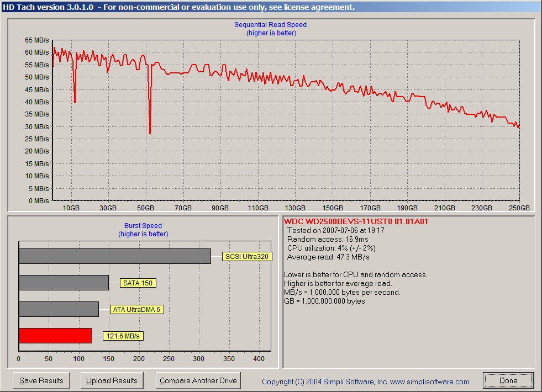Click the 190GB axis label

[x=407, y=208]
